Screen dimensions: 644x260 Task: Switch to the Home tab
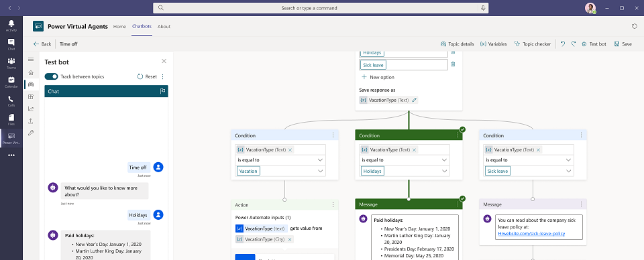[119, 27]
